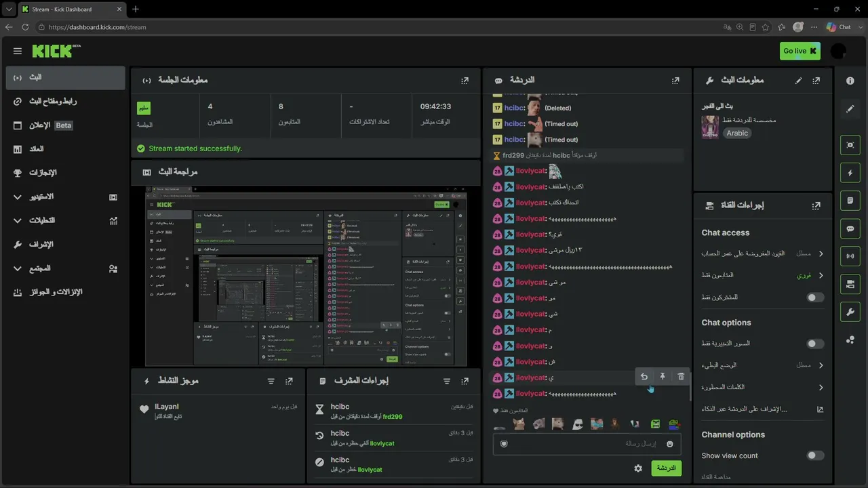Click the lightning bolt icon in the right rail
Image resolution: width=868 pixels, height=488 pixels.
(850, 173)
